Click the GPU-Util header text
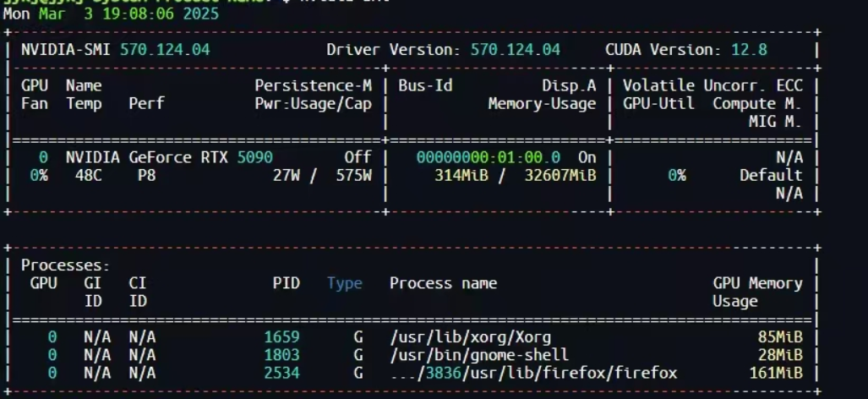 (x=658, y=103)
